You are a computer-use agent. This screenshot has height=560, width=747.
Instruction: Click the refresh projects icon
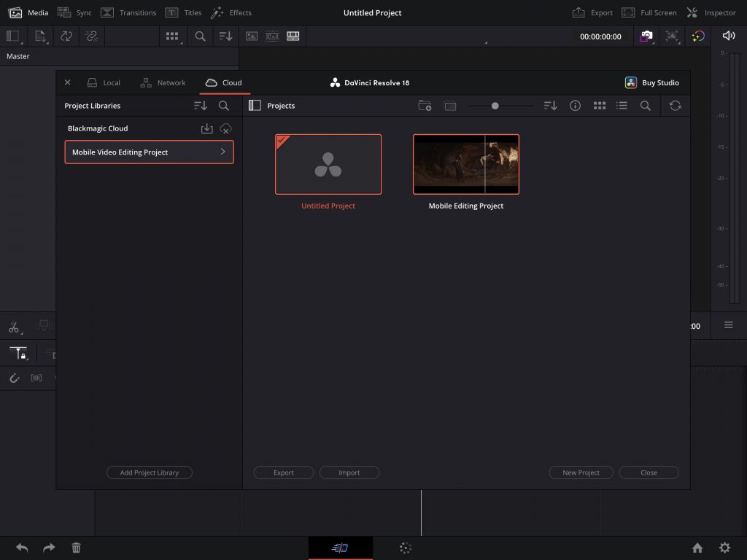(675, 106)
